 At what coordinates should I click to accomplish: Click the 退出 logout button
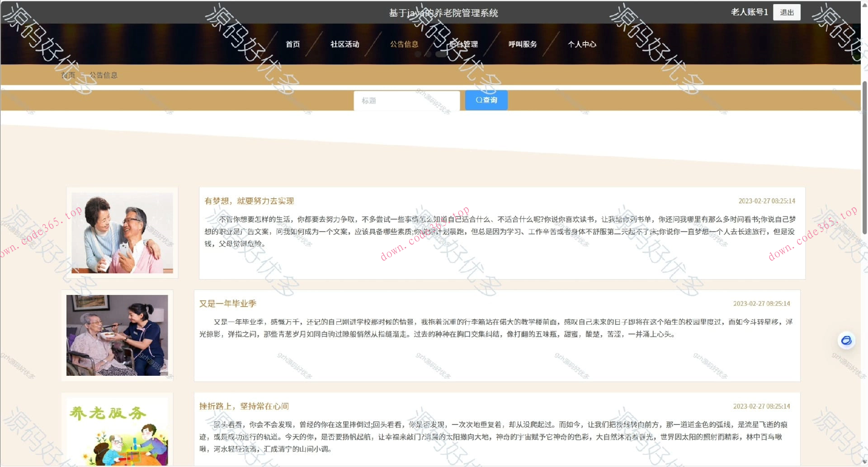point(787,12)
